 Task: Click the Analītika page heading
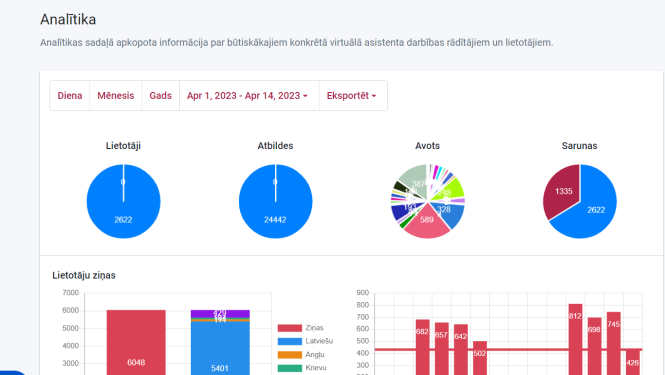68,20
